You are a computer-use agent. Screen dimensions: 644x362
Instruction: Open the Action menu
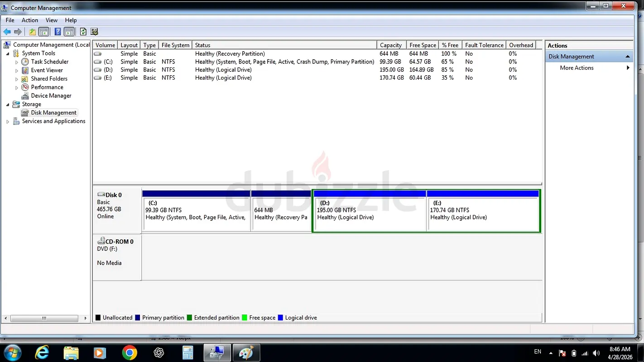point(30,20)
